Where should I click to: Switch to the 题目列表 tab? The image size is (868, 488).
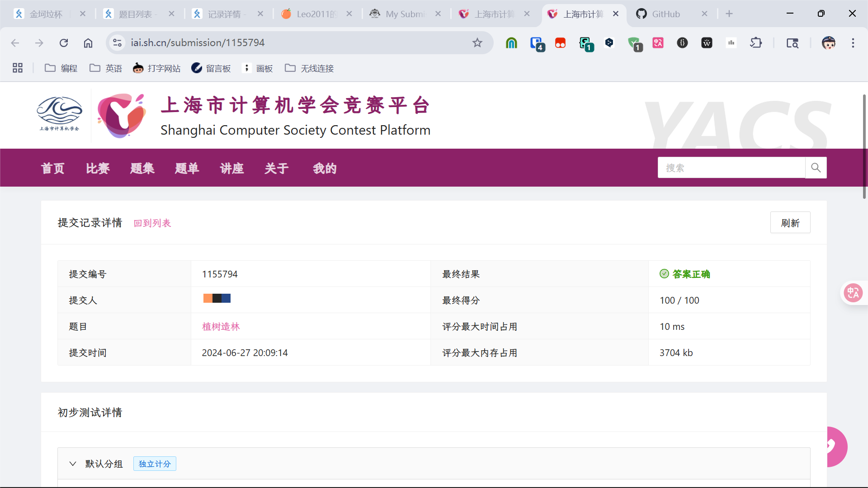point(134,14)
